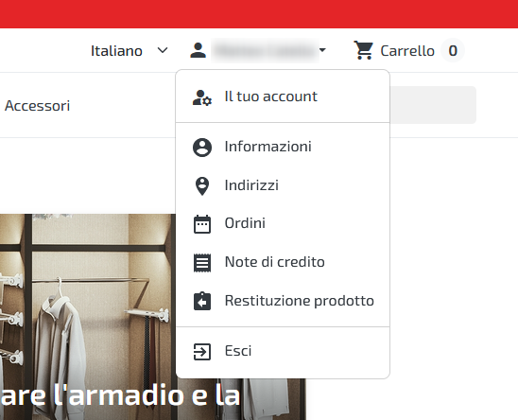Open the shopping cart icon
Image resolution: width=518 pixels, height=420 pixels.
point(363,50)
